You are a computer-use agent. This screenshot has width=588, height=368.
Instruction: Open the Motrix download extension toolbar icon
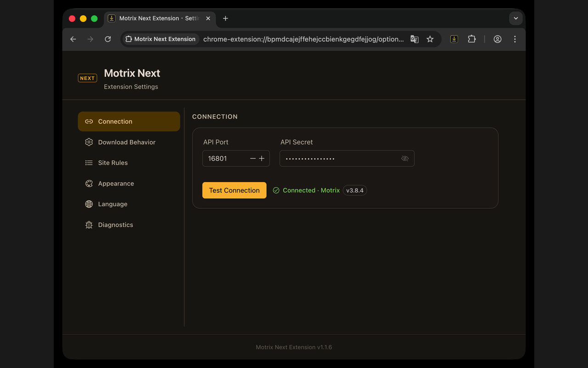[454, 39]
